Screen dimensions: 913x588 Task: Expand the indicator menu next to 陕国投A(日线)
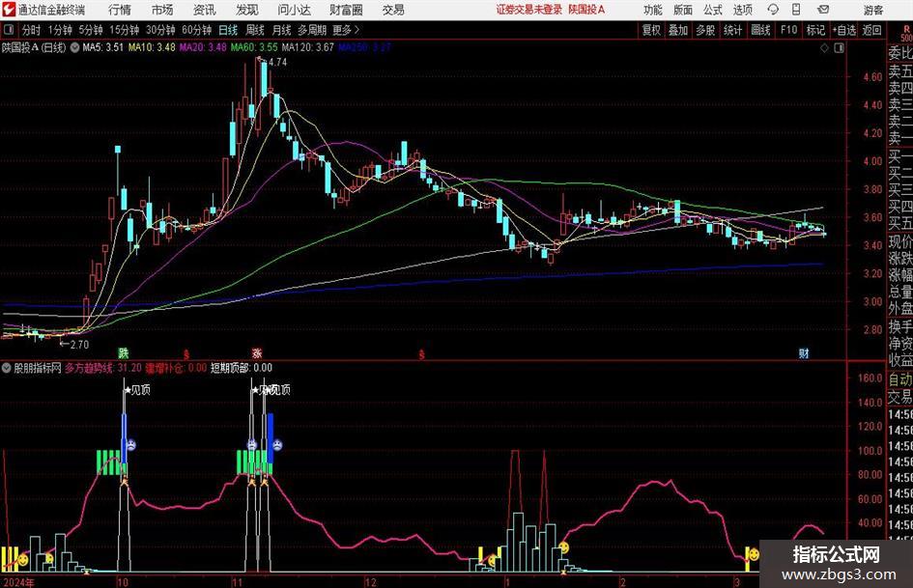pos(75,47)
